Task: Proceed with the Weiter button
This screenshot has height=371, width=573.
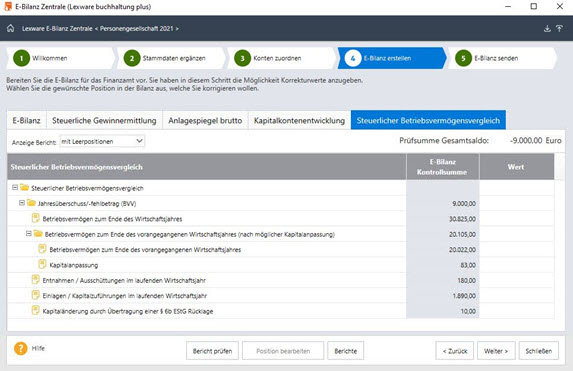Action: pos(496,351)
